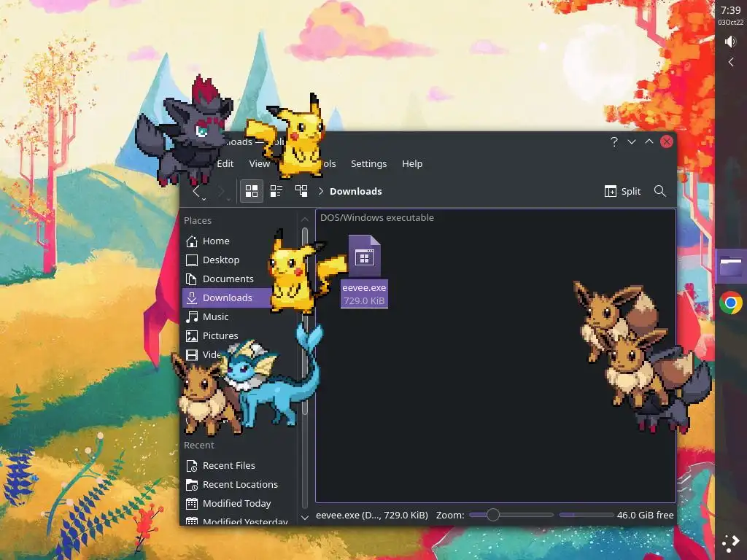Open the Help menu

point(412,164)
